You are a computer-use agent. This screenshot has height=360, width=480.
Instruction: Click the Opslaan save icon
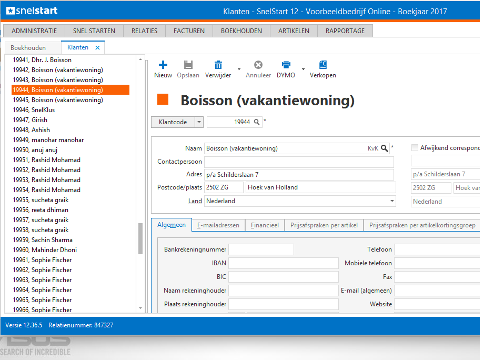[x=188, y=65]
